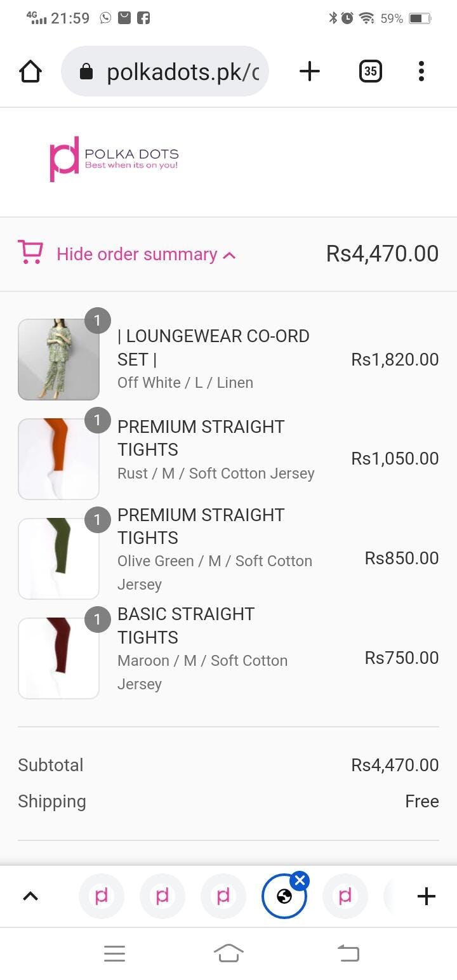Open Android recent apps menu button
Image resolution: width=457 pixels, height=980 pixels.
(x=114, y=953)
